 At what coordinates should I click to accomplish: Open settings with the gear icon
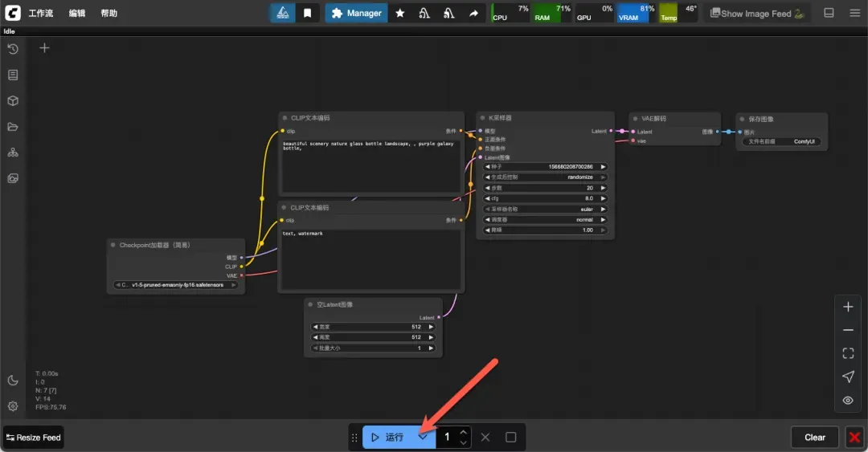(x=13, y=406)
